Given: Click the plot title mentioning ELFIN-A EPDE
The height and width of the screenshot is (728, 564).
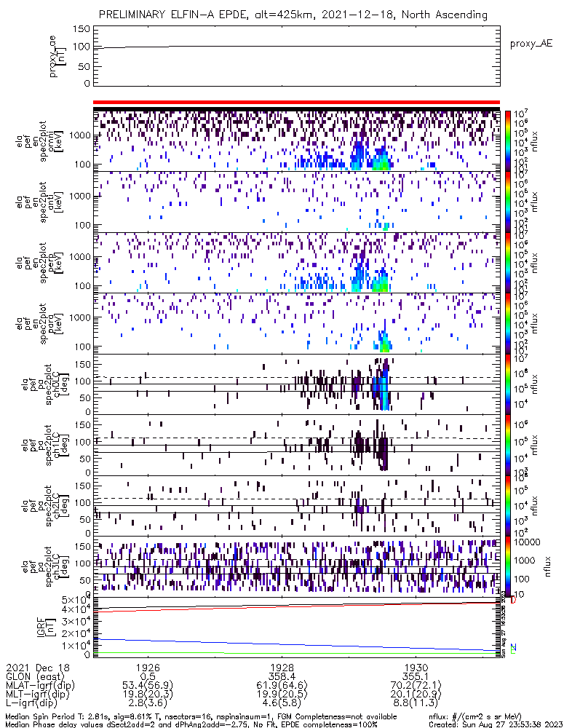Looking at the screenshot, I should [x=293, y=15].
